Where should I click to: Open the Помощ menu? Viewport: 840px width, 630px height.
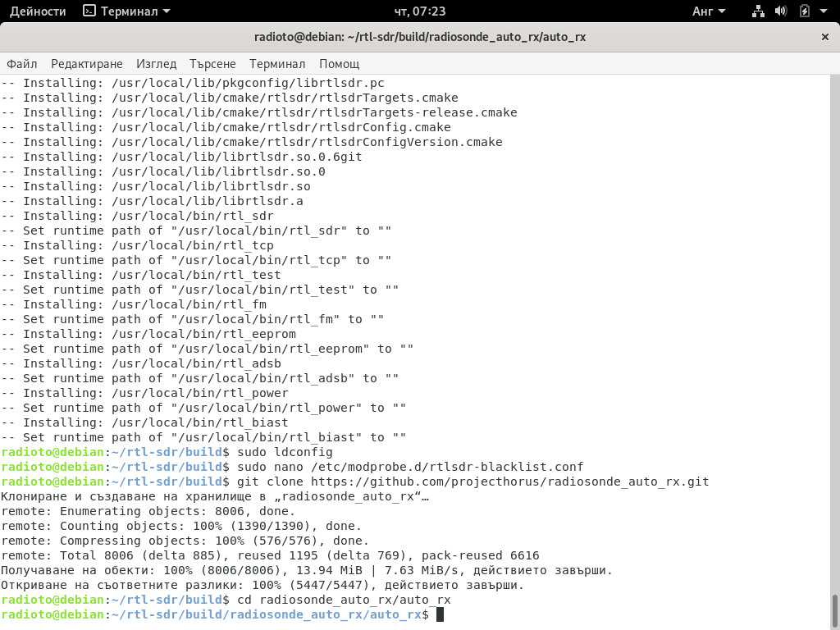[x=339, y=64]
